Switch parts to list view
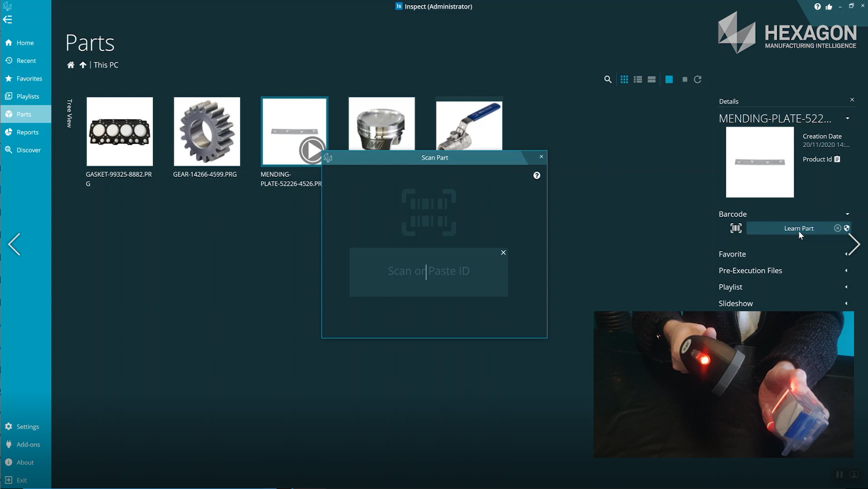868x489 pixels. click(638, 79)
